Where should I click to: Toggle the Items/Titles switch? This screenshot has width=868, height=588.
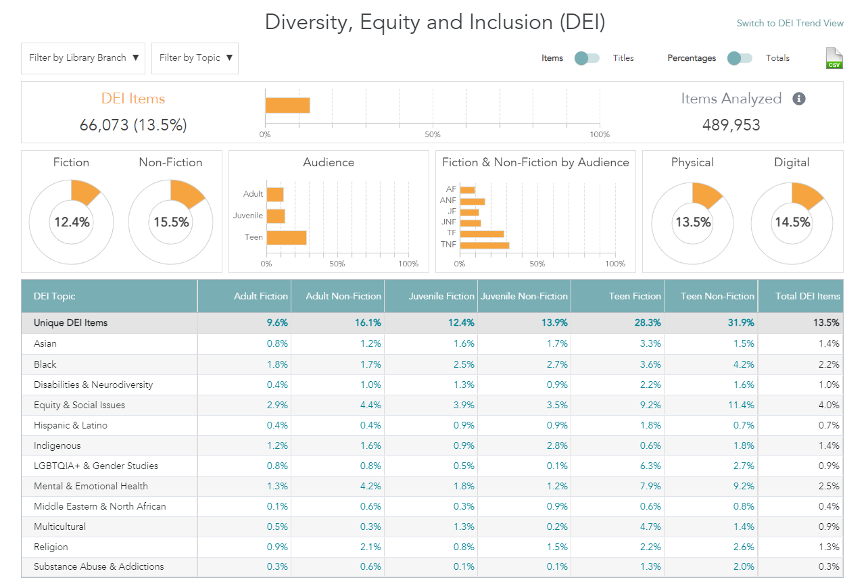point(587,58)
